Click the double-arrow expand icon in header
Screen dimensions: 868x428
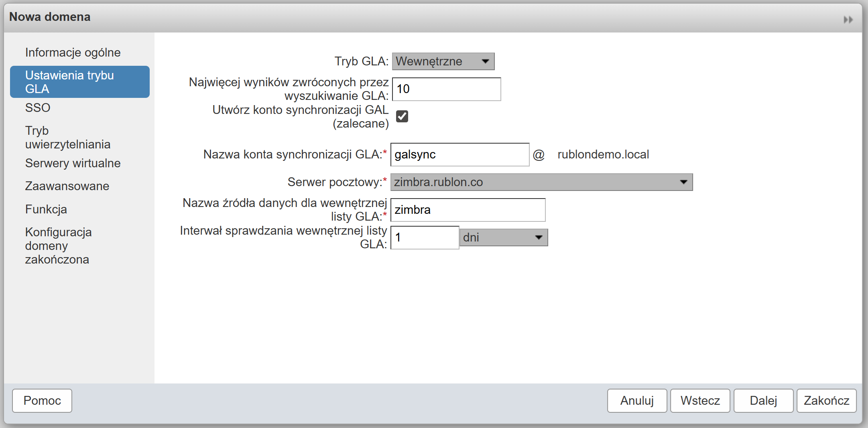pos(848,20)
